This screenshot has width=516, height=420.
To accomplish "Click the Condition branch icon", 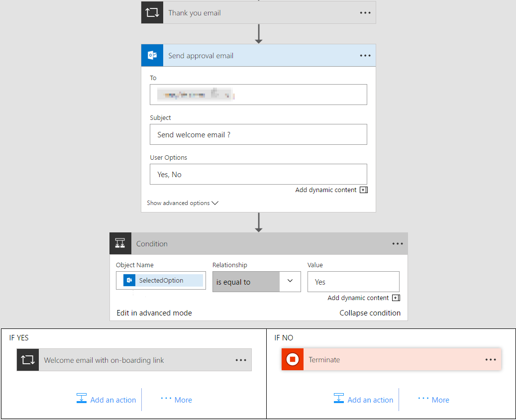I will [x=120, y=244].
